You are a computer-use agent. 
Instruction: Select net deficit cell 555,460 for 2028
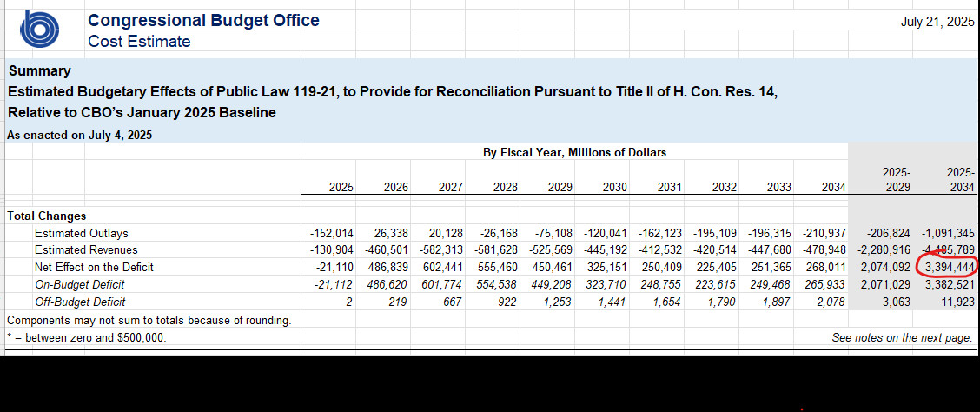498,267
